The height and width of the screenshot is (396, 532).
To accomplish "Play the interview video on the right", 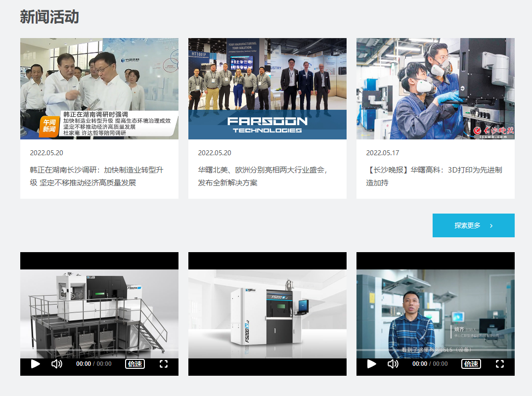I will pyautogui.click(x=371, y=364).
